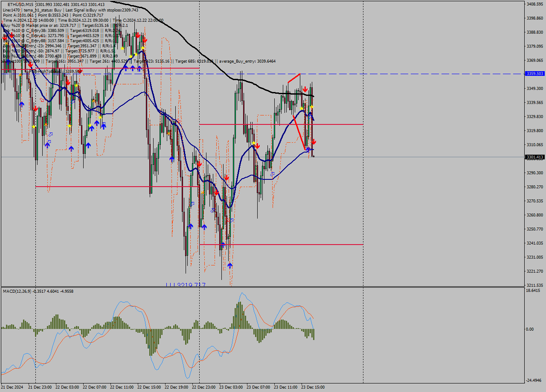546x392 pixels.
Task: Click the 3290.300 price axis label
Action: [535, 173]
